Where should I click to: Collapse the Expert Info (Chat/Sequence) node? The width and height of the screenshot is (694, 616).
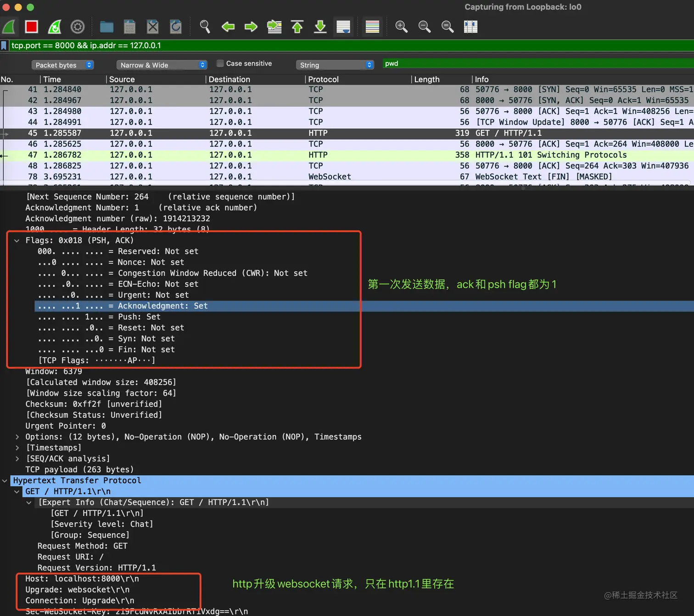29,503
